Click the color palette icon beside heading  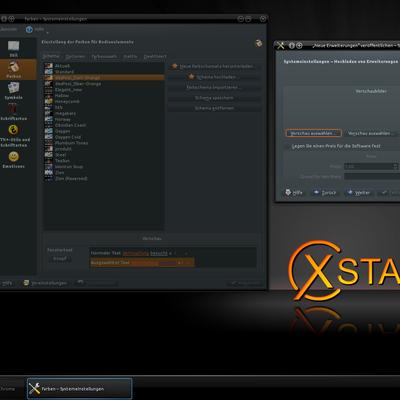(259, 43)
